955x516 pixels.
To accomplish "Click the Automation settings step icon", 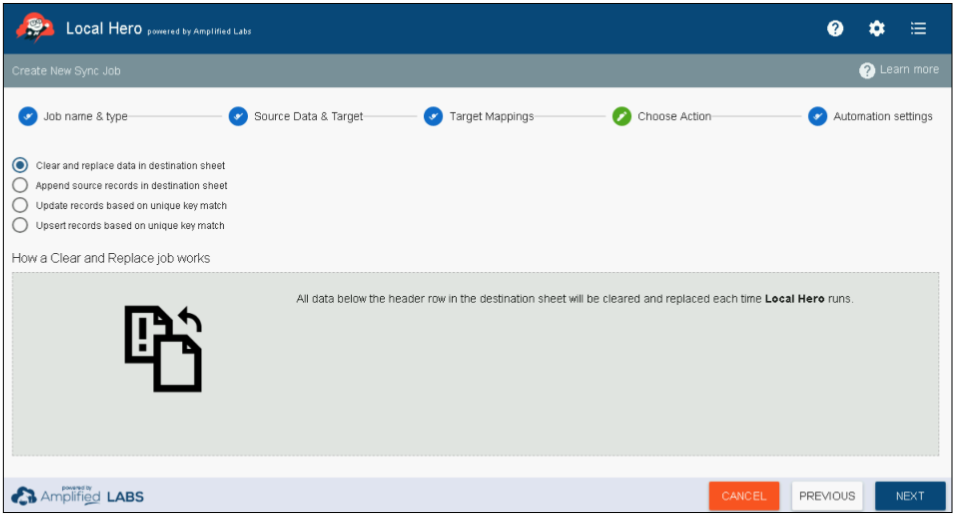I will click(817, 116).
